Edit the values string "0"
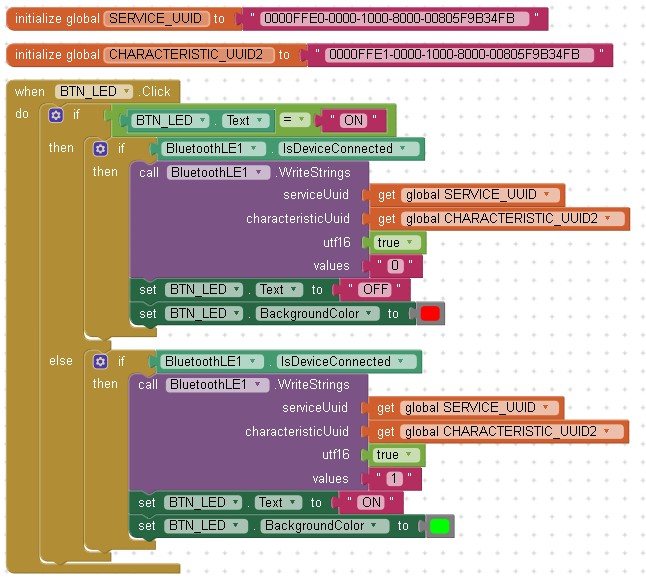The image size is (646, 580). pyautogui.click(x=397, y=267)
